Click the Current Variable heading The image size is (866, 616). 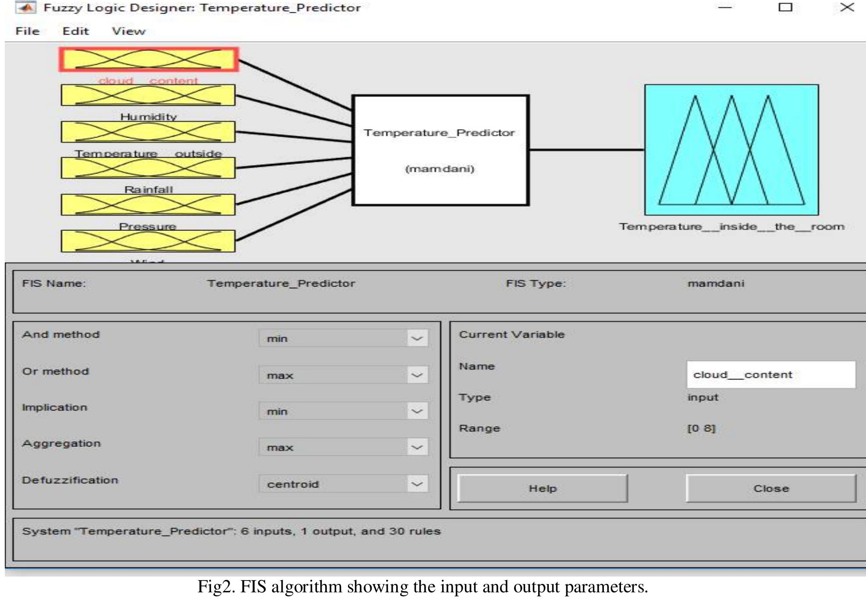[511, 334]
